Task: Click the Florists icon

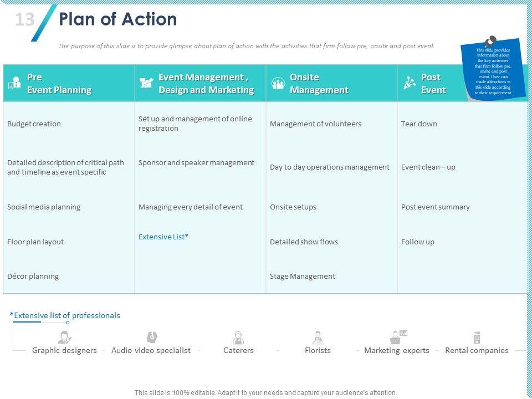Action: coord(318,337)
